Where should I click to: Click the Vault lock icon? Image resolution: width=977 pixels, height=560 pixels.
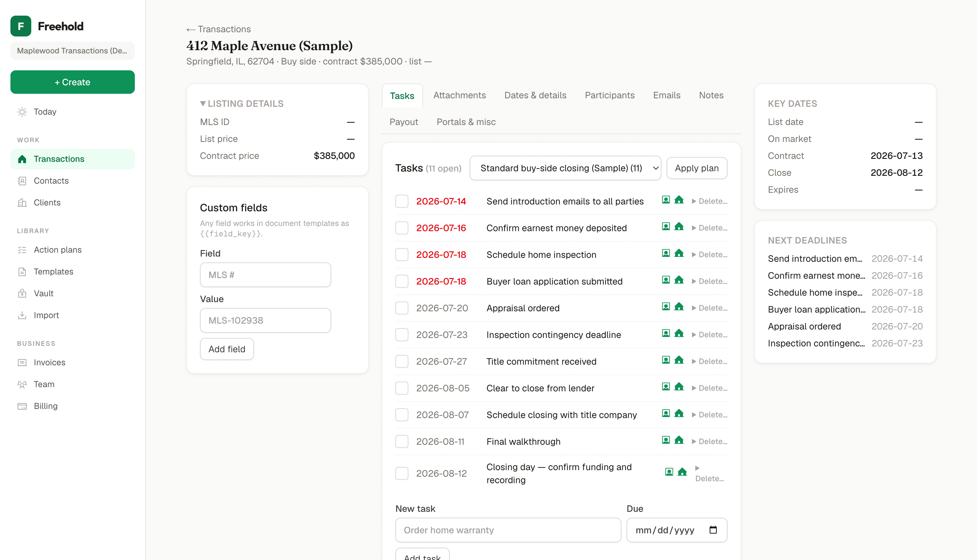click(22, 293)
